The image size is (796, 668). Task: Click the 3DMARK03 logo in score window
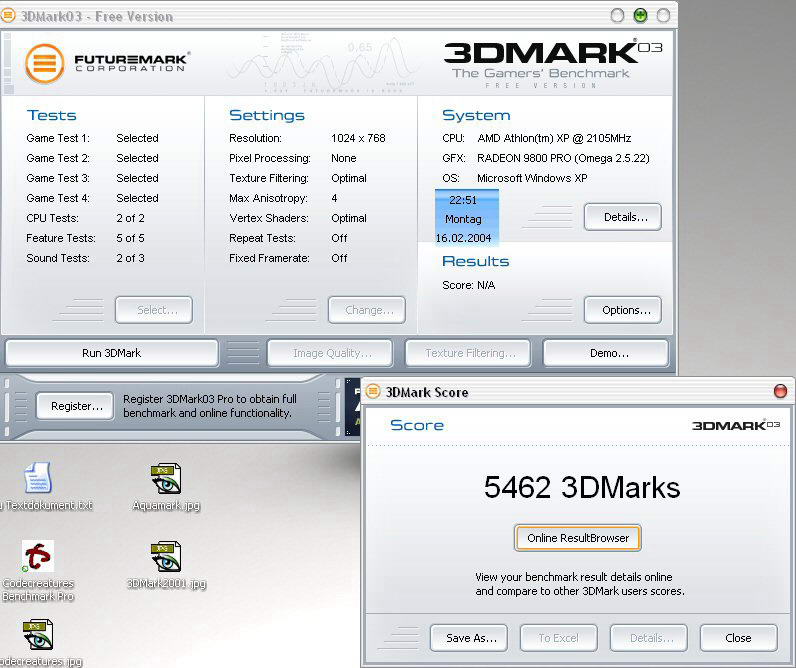point(736,425)
